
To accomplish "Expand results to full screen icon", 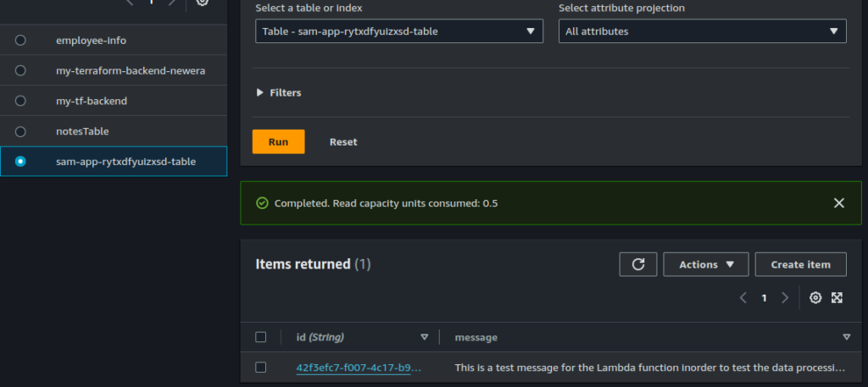I will coord(837,298).
